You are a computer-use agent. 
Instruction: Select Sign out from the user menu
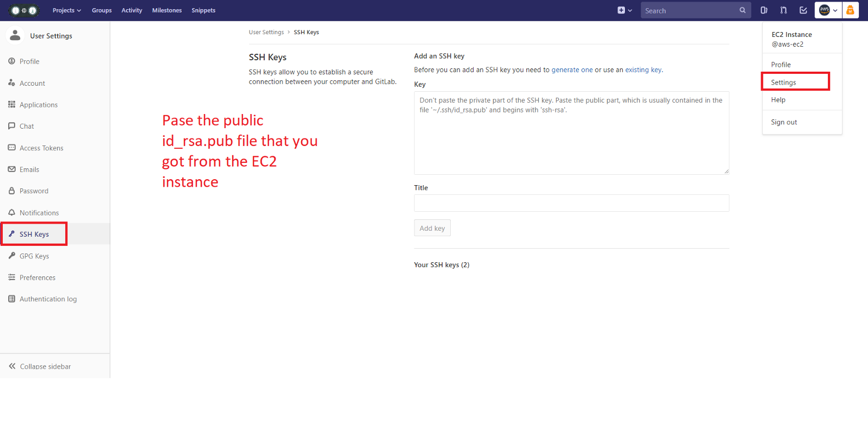(x=784, y=122)
